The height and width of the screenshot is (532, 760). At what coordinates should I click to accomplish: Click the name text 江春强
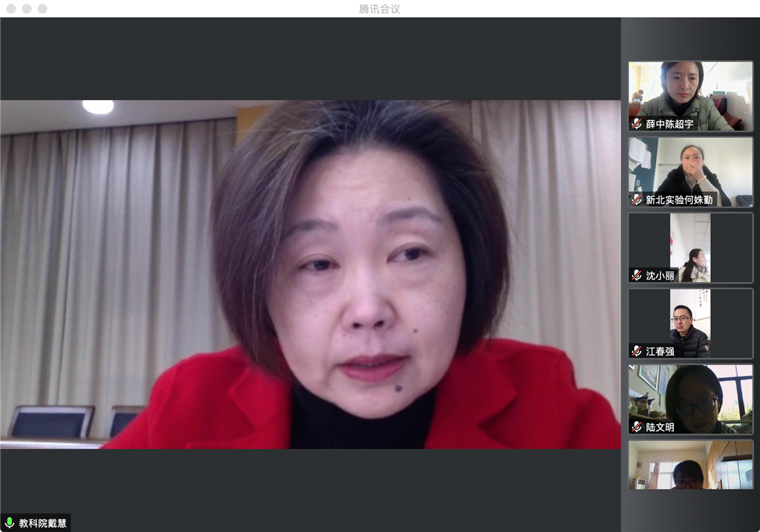660,351
